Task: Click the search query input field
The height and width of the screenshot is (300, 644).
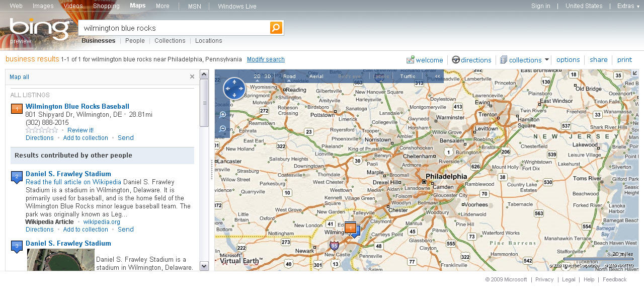Action: 175,28
